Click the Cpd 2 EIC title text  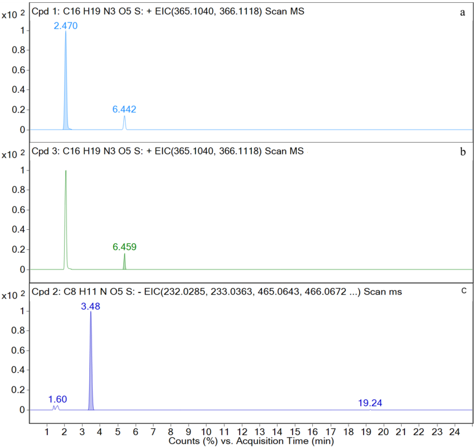217,292
